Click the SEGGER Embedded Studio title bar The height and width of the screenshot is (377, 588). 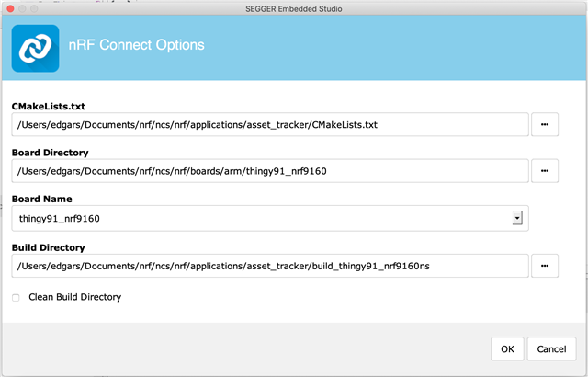(x=294, y=9)
